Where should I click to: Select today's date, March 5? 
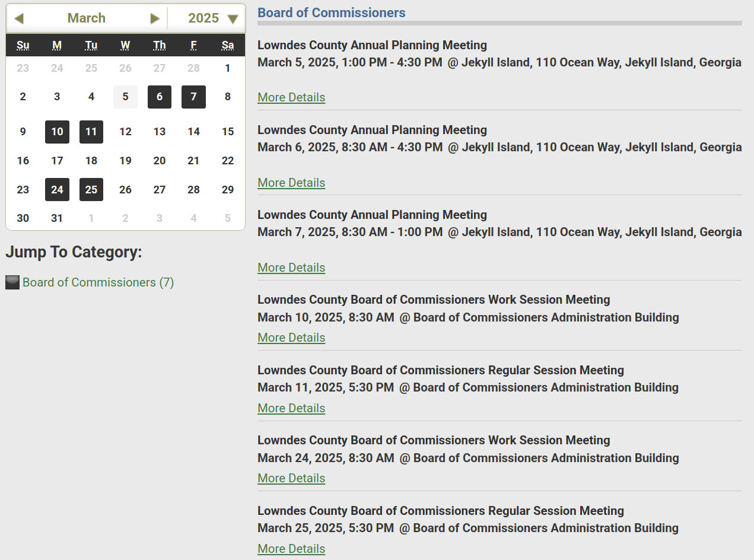tap(125, 97)
